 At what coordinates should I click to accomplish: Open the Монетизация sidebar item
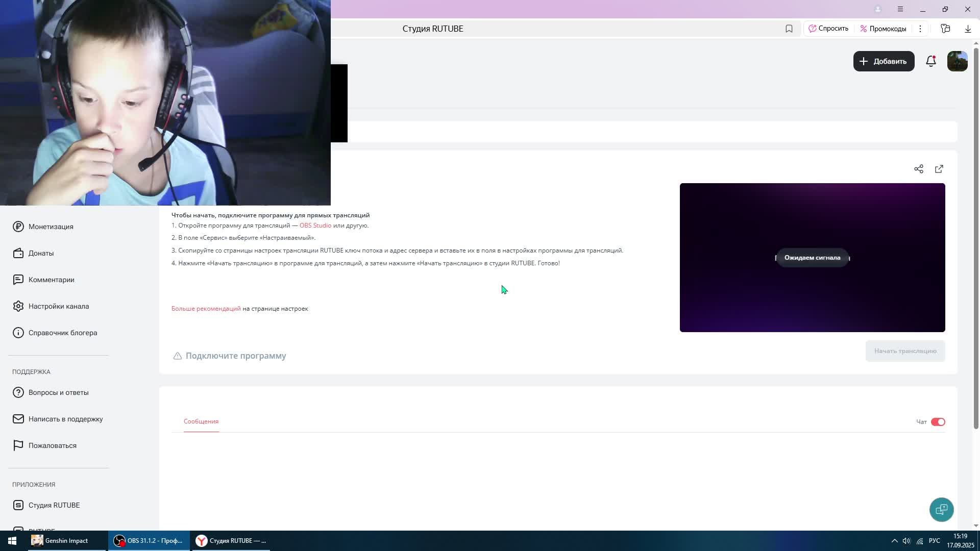[x=51, y=227]
